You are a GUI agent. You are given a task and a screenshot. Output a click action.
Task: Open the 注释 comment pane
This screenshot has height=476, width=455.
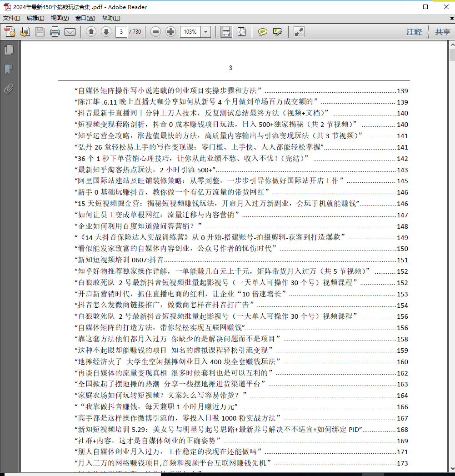(414, 32)
